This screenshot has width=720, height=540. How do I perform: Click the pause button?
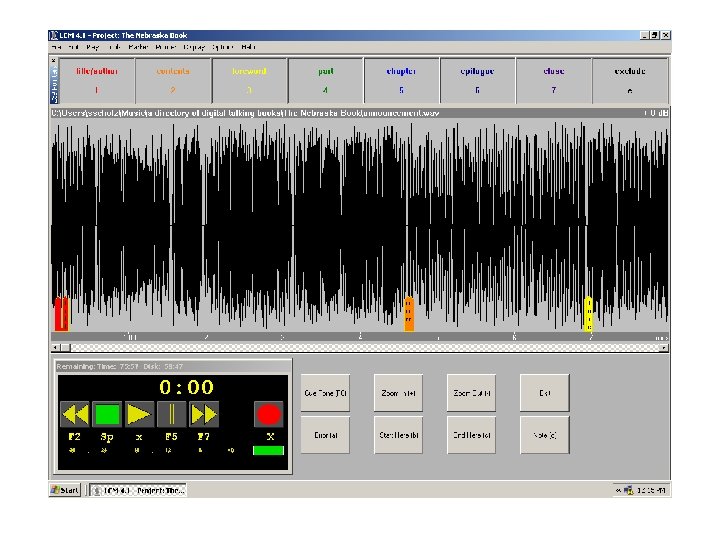(171, 414)
